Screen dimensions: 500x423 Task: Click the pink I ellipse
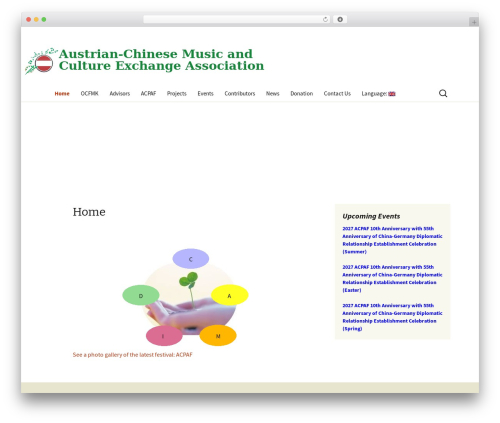164,336
